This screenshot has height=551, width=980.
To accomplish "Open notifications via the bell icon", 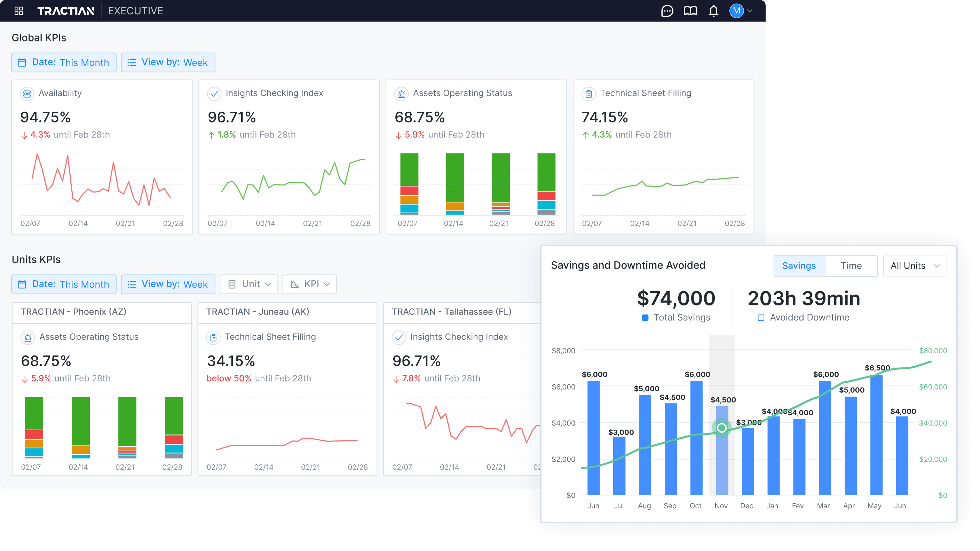I will pyautogui.click(x=714, y=11).
